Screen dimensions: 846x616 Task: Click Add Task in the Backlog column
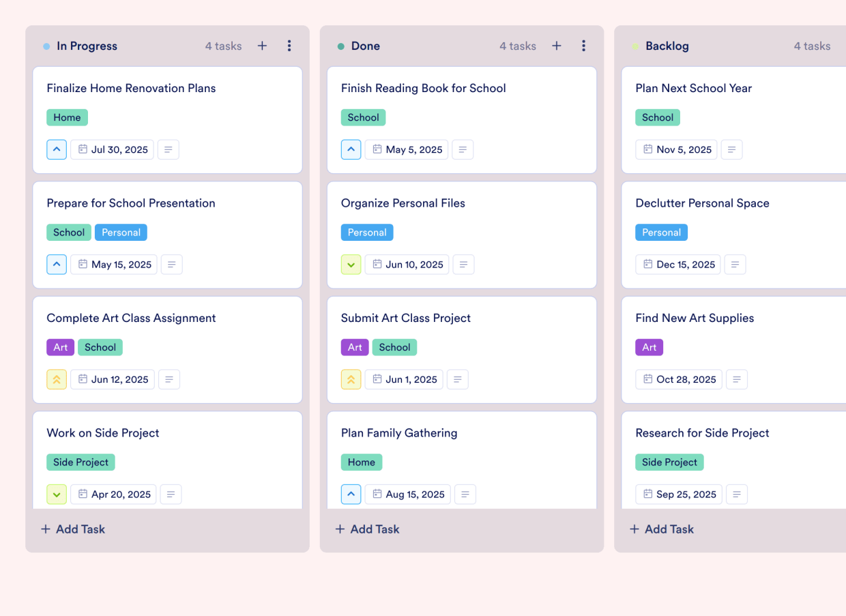click(661, 529)
